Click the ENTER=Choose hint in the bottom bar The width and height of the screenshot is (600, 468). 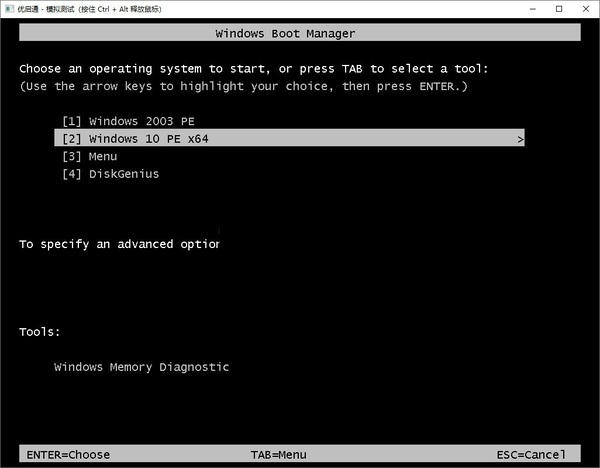coord(68,455)
